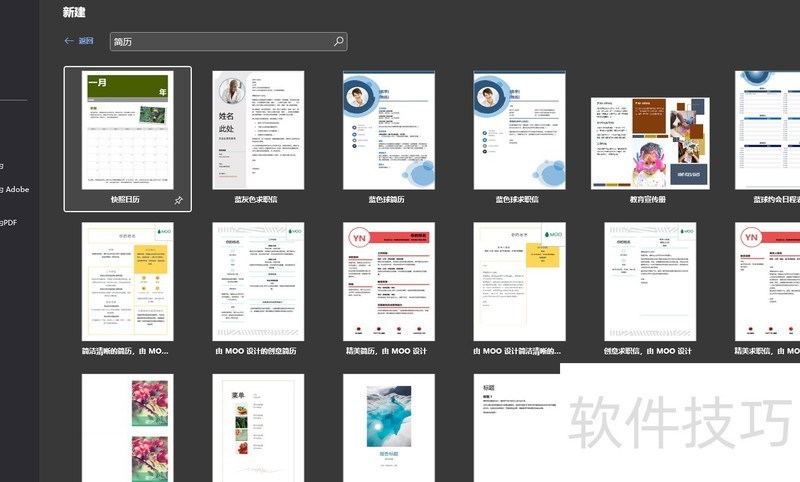Open 精美简历，由 MOO 设计 template

[x=389, y=282]
